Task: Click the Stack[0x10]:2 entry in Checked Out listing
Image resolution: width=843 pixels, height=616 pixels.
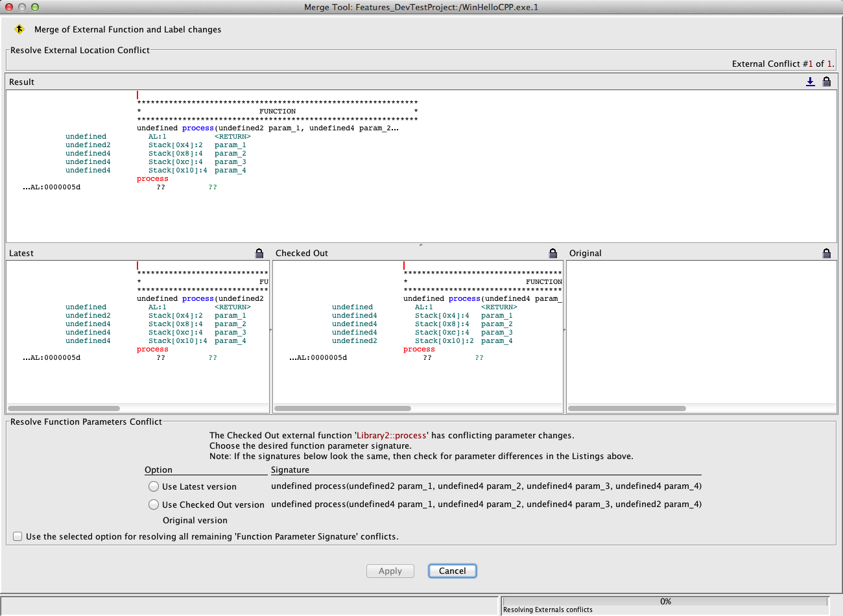Action: coord(444,341)
